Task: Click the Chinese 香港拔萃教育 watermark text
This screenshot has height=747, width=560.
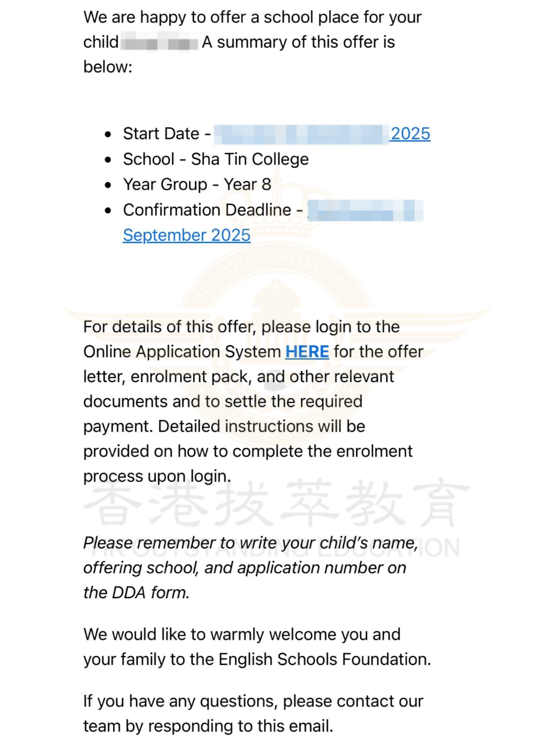Action: (x=276, y=503)
